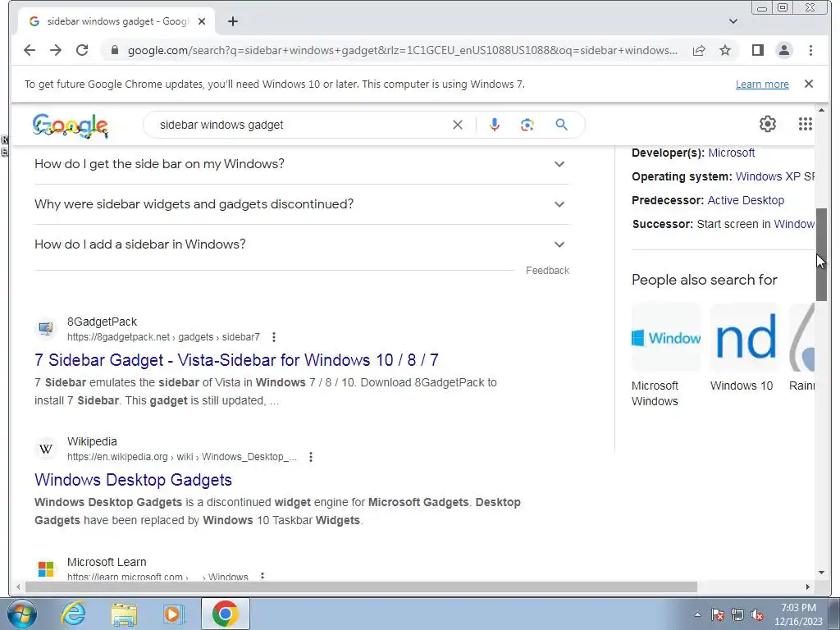Open Chrome three-dot menu
Screen dimensions: 840x630
[810, 50]
